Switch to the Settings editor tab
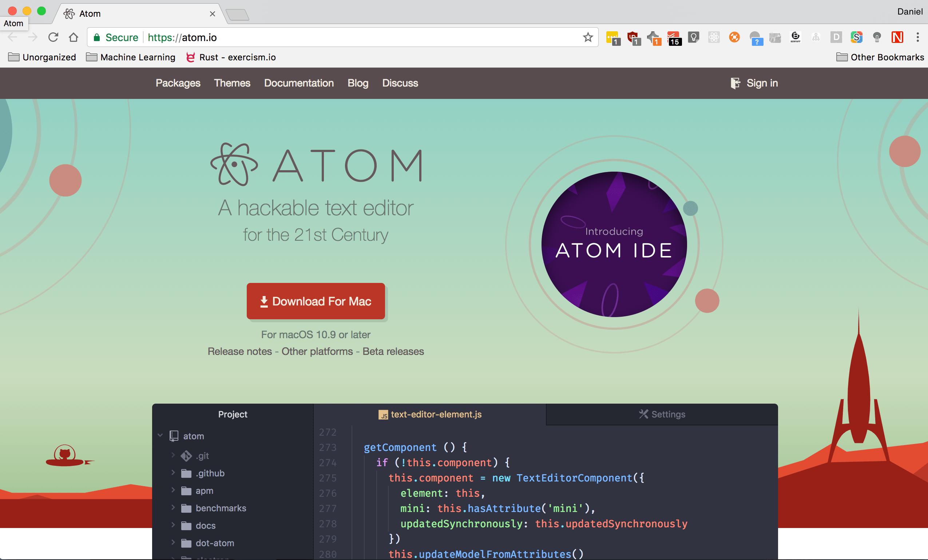This screenshot has width=928, height=560. pyautogui.click(x=662, y=414)
